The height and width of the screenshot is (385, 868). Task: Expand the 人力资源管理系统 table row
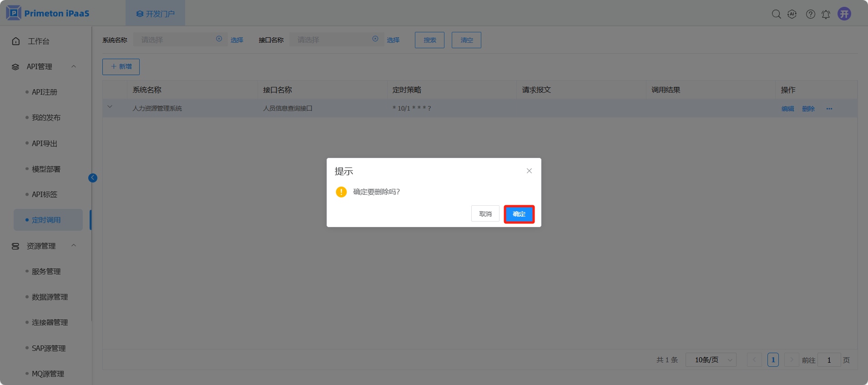click(110, 107)
